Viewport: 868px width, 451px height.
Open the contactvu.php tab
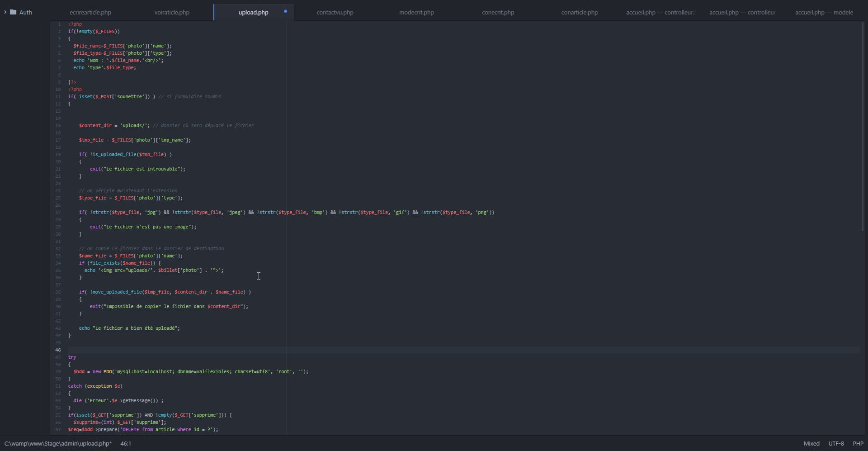(x=335, y=12)
